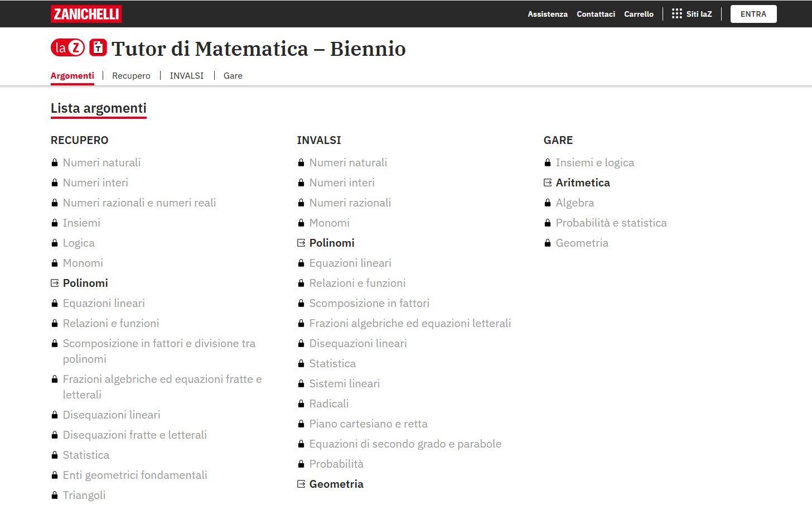Click the enter icon next to Aritmetica

coord(548,183)
